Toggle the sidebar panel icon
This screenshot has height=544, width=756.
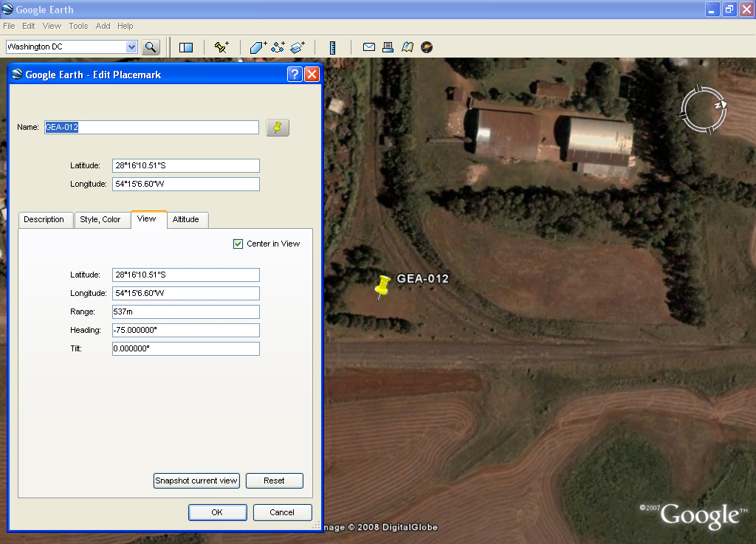(x=185, y=47)
